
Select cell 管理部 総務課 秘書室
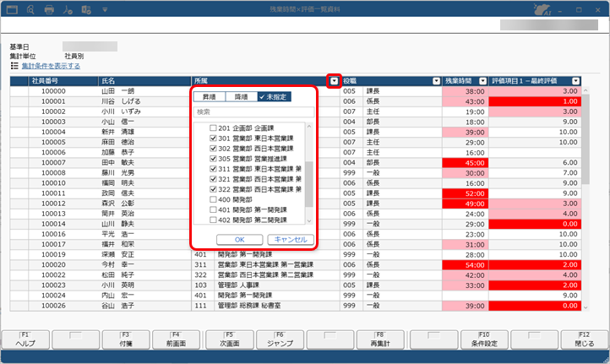[249, 306]
